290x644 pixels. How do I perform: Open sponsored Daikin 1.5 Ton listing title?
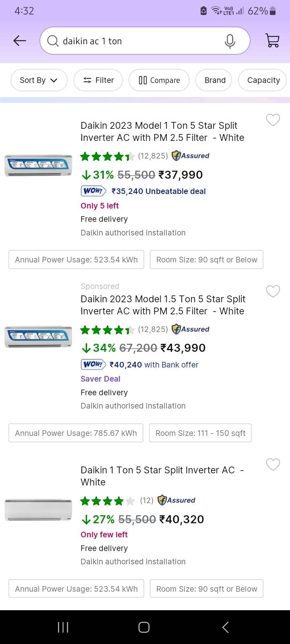pyautogui.click(x=162, y=305)
